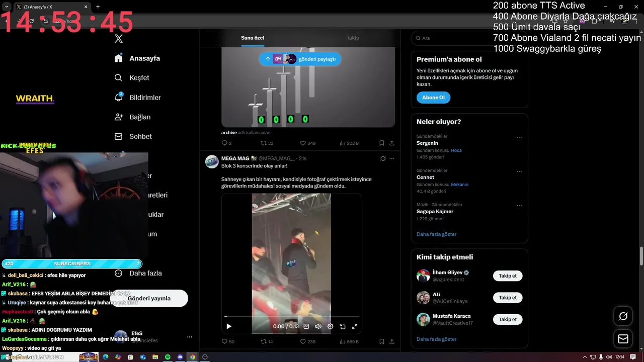
Task: Repost the archive post with 23 reposts
Action: click(267, 143)
